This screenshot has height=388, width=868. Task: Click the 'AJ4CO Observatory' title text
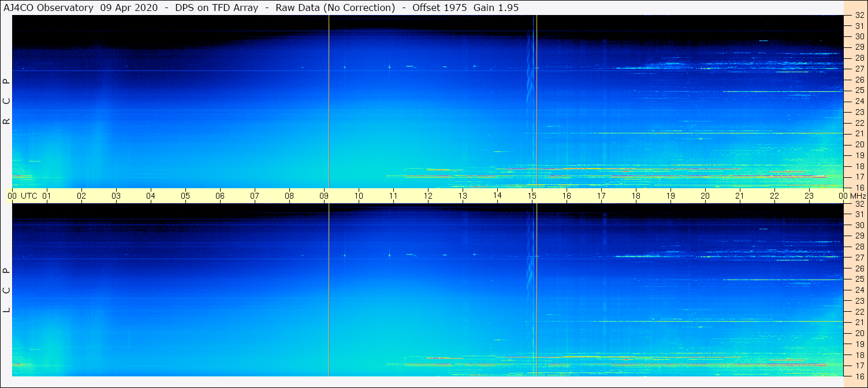[x=49, y=8]
